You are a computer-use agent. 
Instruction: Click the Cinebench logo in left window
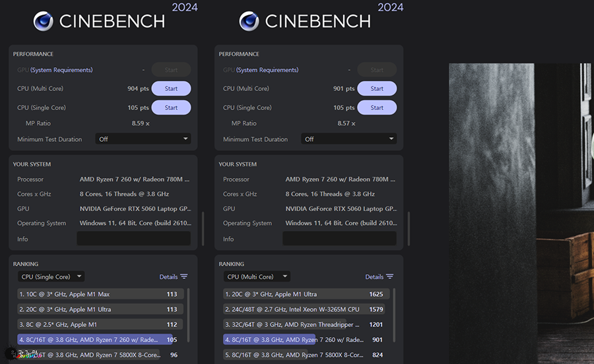[43, 21]
